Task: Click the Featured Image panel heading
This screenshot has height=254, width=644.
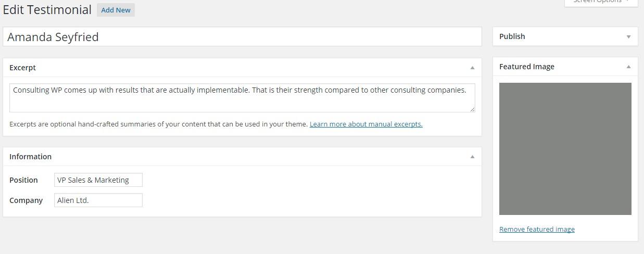Action: (526, 67)
